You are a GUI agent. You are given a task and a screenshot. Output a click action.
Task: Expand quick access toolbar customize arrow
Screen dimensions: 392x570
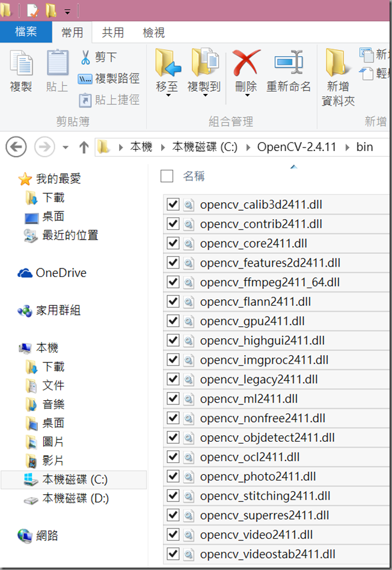(x=67, y=12)
